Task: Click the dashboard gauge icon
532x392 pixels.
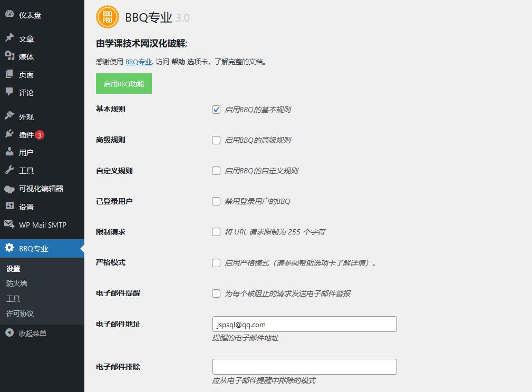Action: [9, 14]
